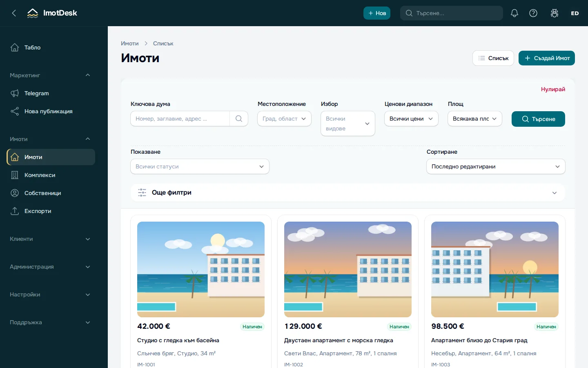This screenshot has height=368, width=588.
Task: Open the Избор property type dropdown
Action: 348,123
